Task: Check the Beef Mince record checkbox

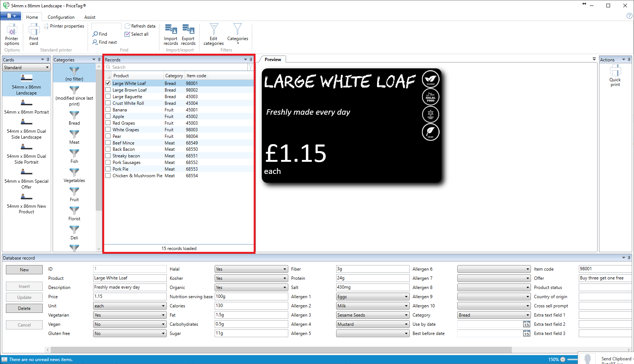Action: (x=108, y=143)
